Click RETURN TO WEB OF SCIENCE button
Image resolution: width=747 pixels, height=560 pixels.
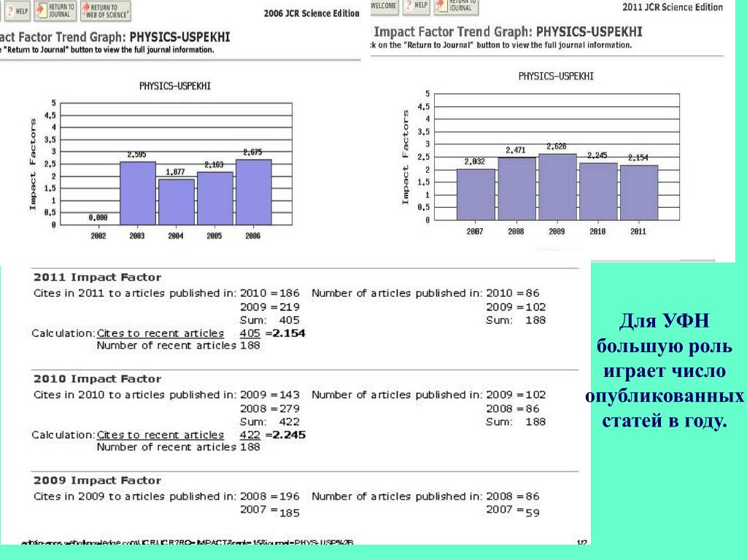point(105,10)
